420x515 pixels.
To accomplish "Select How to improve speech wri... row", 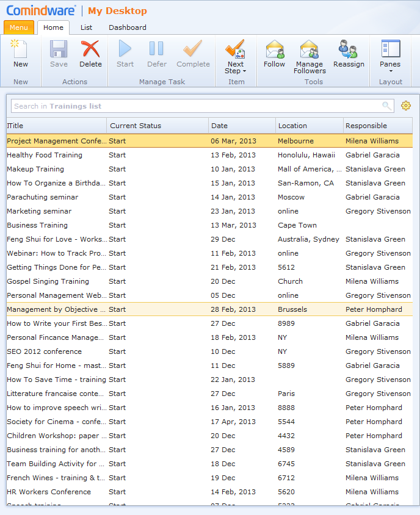I will coord(209,408).
